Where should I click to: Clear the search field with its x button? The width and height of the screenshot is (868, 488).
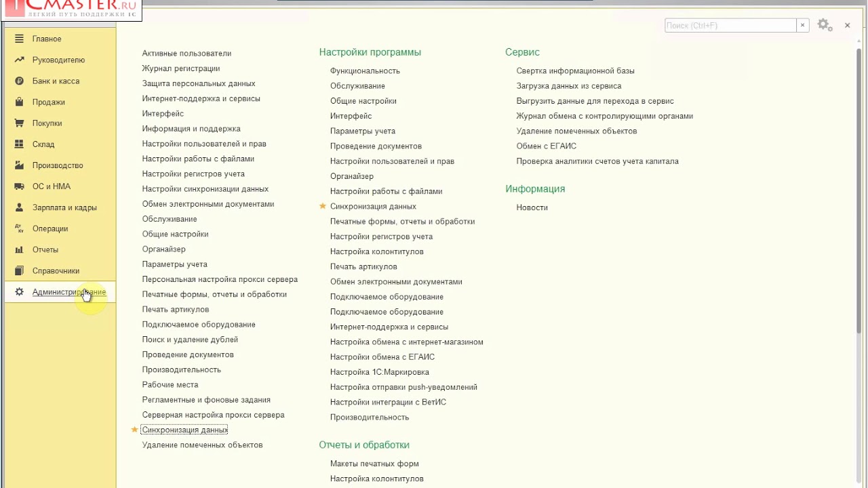coord(803,25)
